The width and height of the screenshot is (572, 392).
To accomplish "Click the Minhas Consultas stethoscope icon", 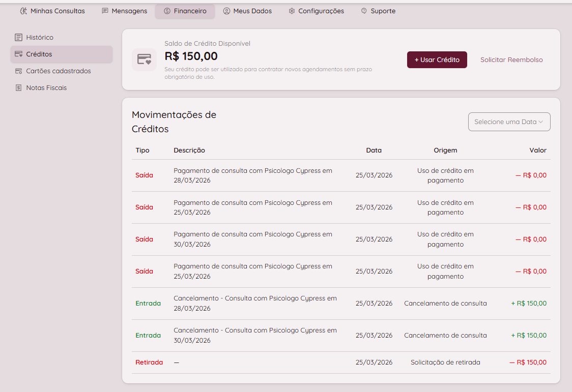I will tap(23, 11).
